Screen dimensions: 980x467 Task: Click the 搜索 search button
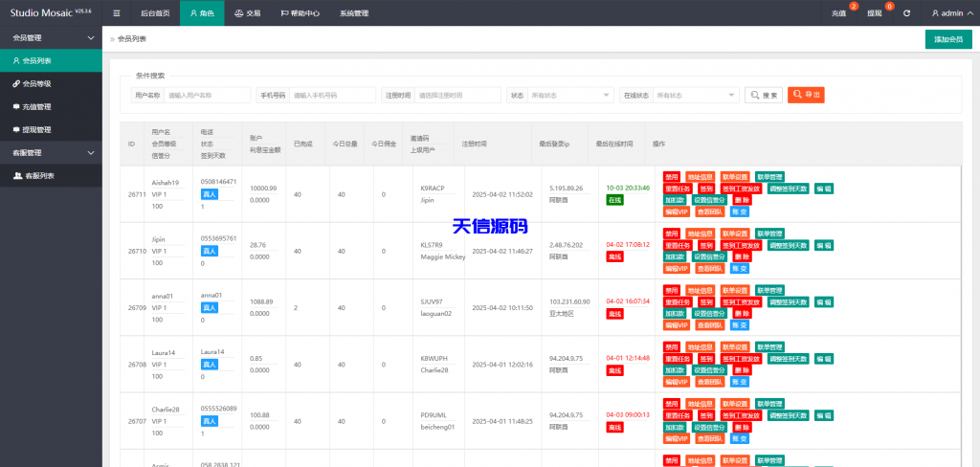click(763, 95)
